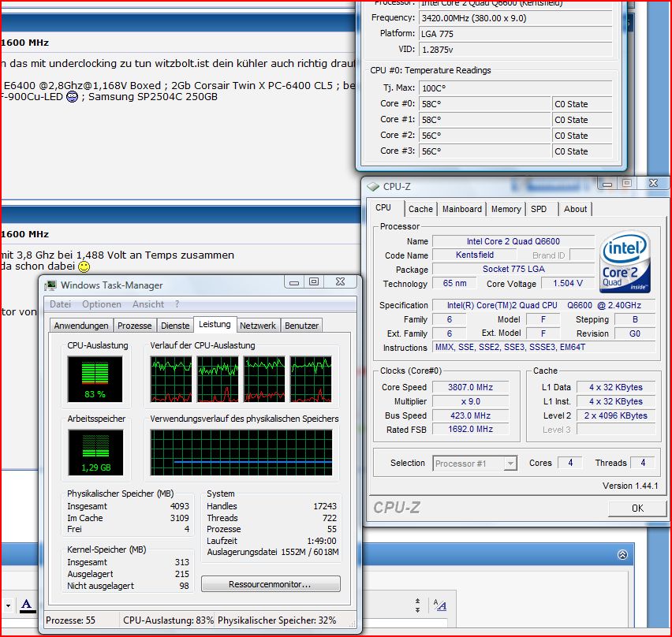Close the Windows Task-Manager window
Viewport: 672px width, 637px height.
pyautogui.click(x=340, y=282)
